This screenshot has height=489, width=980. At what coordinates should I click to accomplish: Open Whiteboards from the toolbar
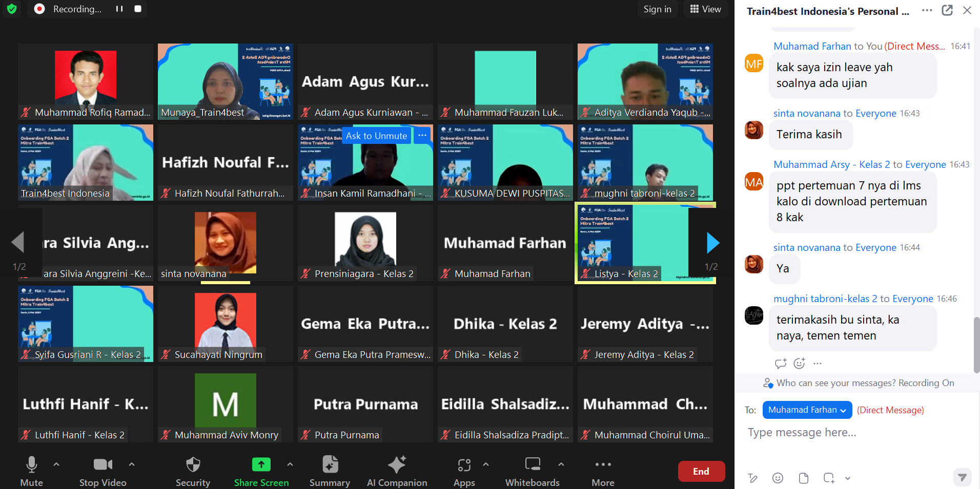click(x=532, y=465)
